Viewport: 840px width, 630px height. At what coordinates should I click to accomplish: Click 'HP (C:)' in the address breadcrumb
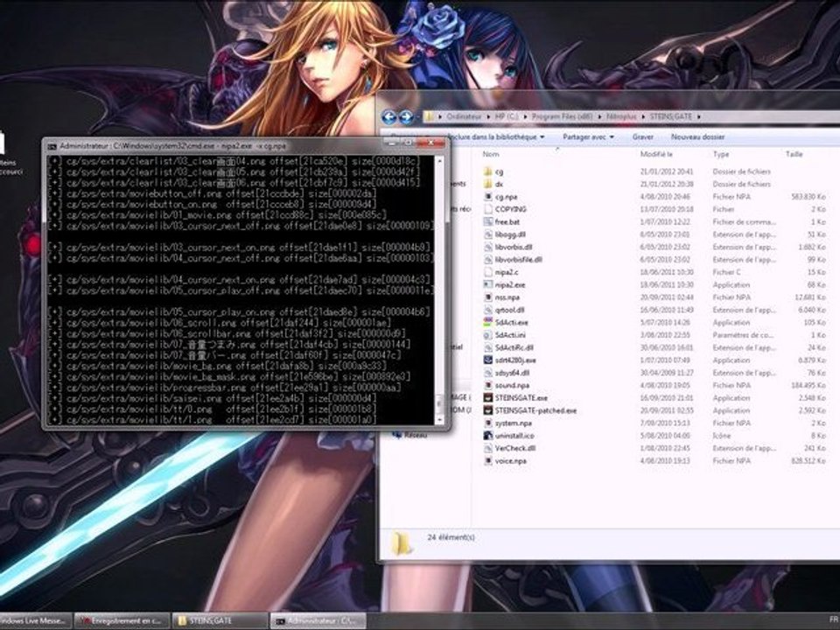[507, 116]
